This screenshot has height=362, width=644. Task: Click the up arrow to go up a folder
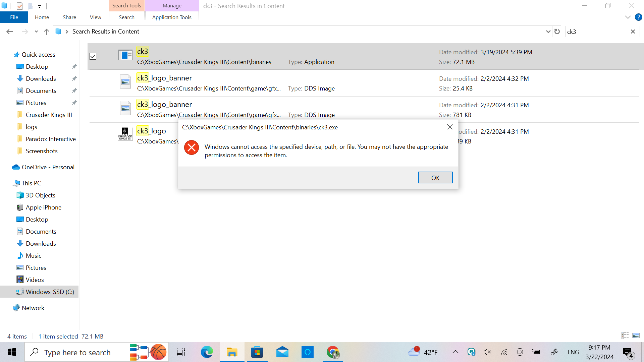point(46,31)
